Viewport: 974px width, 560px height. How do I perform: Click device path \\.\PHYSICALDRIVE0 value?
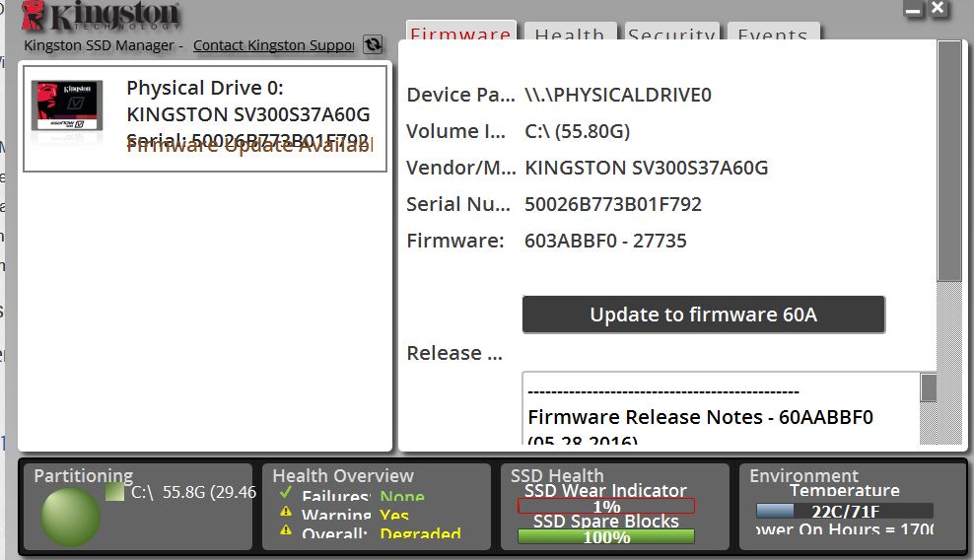coord(618,95)
